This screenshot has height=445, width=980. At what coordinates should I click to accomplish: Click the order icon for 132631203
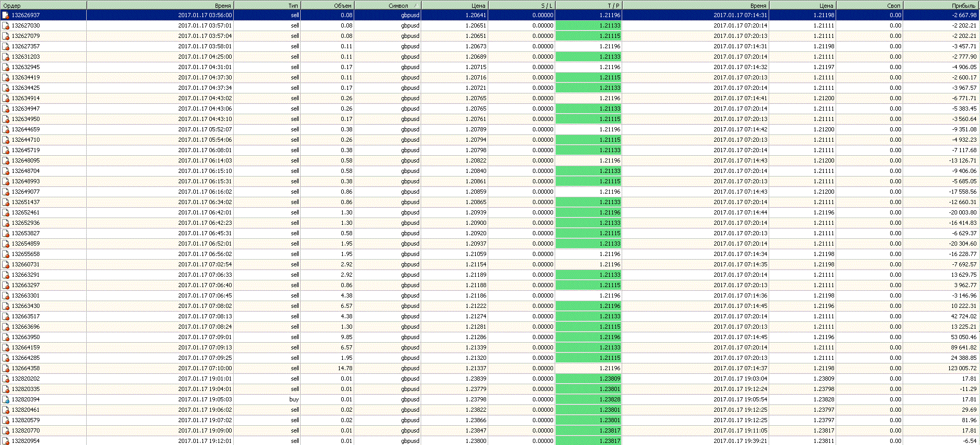click(6, 57)
